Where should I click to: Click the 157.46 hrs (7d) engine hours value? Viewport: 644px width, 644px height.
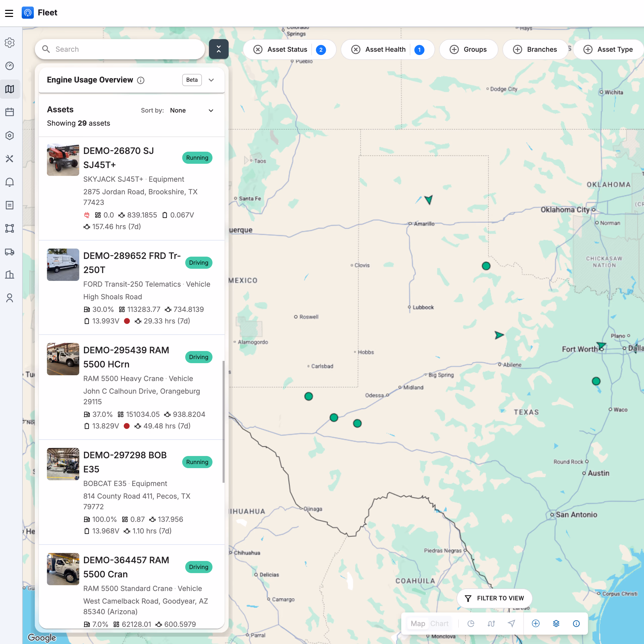(116, 227)
